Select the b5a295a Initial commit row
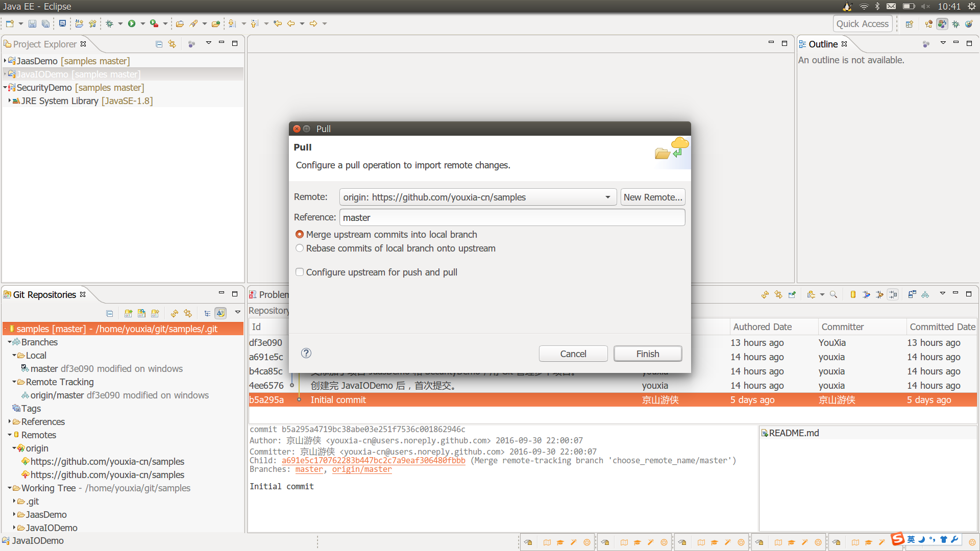The width and height of the screenshot is (980, 551). click(612, 399)
